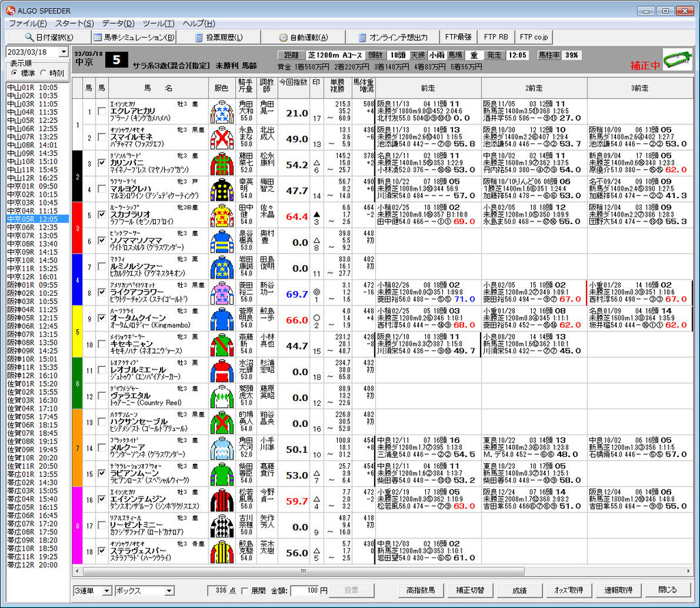Enable the 展開 checkbox

245,591
